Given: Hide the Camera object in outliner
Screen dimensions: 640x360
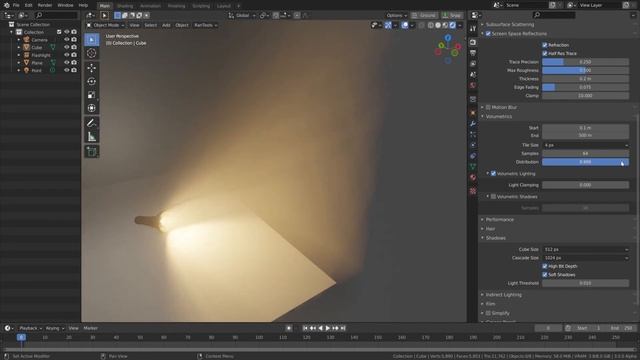Looking at the screenshot, I should (67, 40).
